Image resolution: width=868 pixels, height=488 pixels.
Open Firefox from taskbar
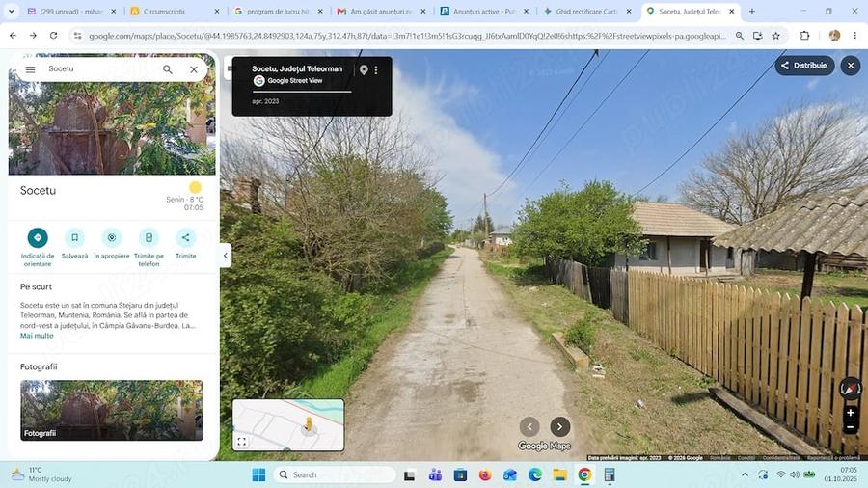click(x=485, y=474)
